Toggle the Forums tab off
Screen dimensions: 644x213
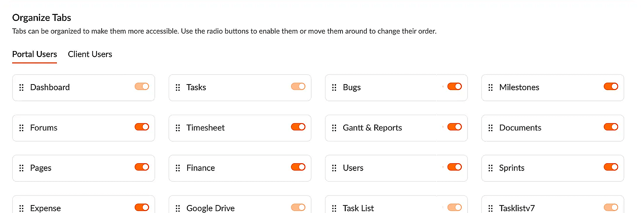tap(142, 127)
